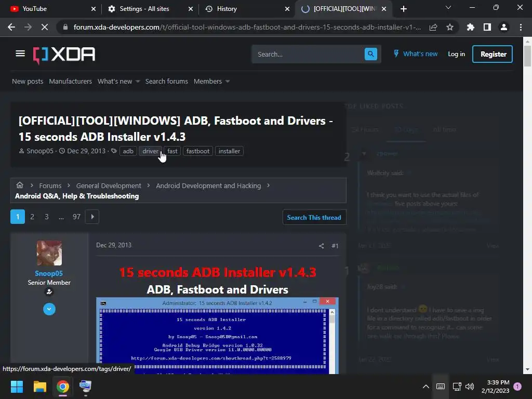
Task: Click the Forums breadcrumb link
Action: [x=50, y=185]
